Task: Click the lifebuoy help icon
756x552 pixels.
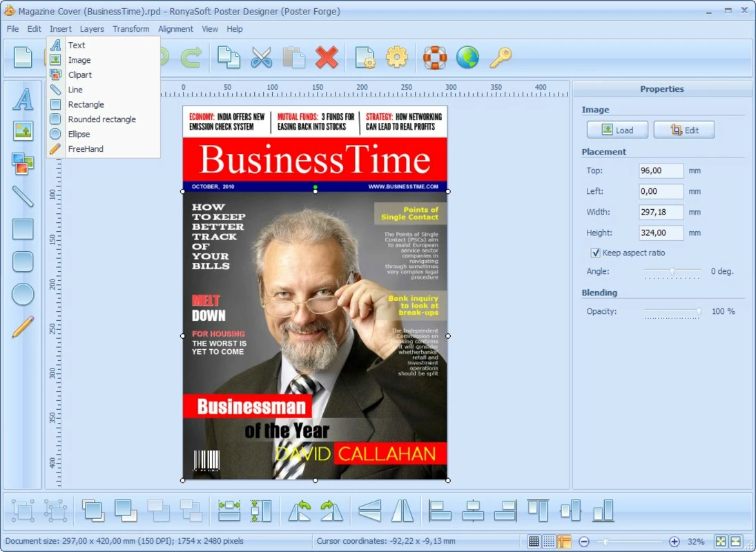Action: click(x=435, y=57)
